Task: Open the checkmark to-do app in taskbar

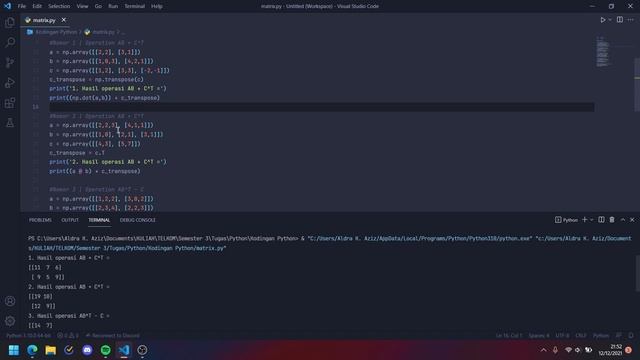Action: click(x=69, y=350)
